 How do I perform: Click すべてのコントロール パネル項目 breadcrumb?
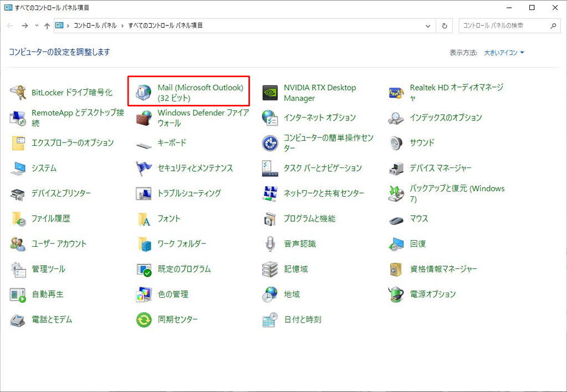click(165, 26)
